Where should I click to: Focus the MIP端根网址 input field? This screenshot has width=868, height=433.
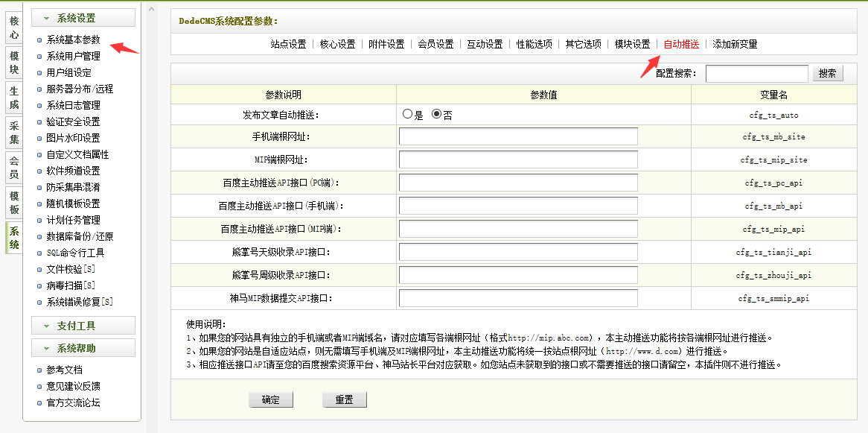pos(518,159)
